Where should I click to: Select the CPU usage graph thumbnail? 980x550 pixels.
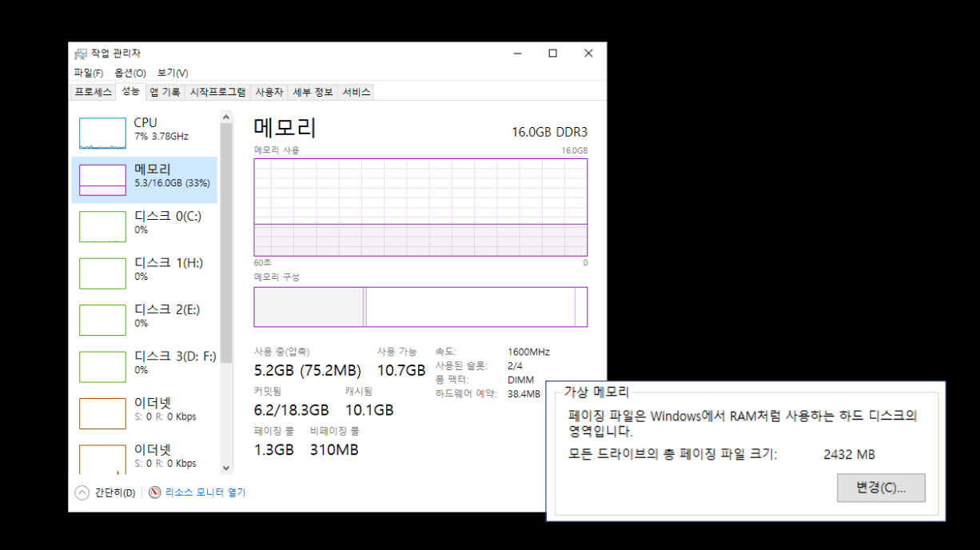[102, 134]
